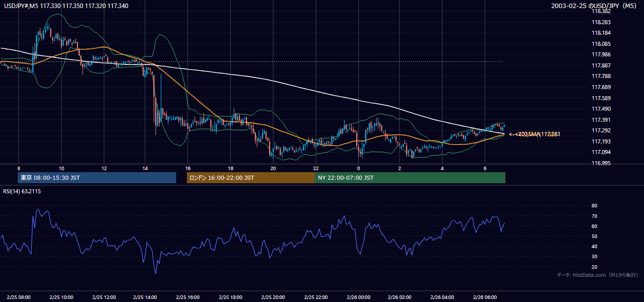Click hour label 16 under price chart
Image resolution: width=644 pixels, height=302 pixels.
tap(188, 168)
